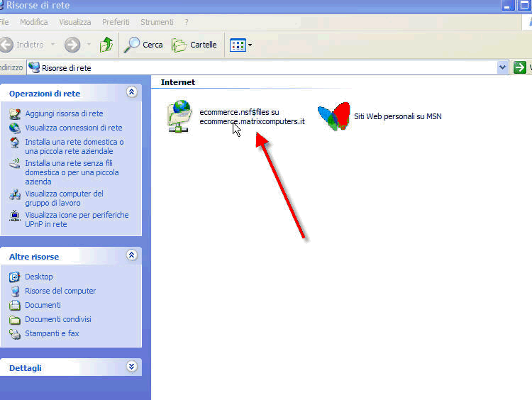Click the network icon in address bar
The image size is (532, 400).
pos(34,67)
